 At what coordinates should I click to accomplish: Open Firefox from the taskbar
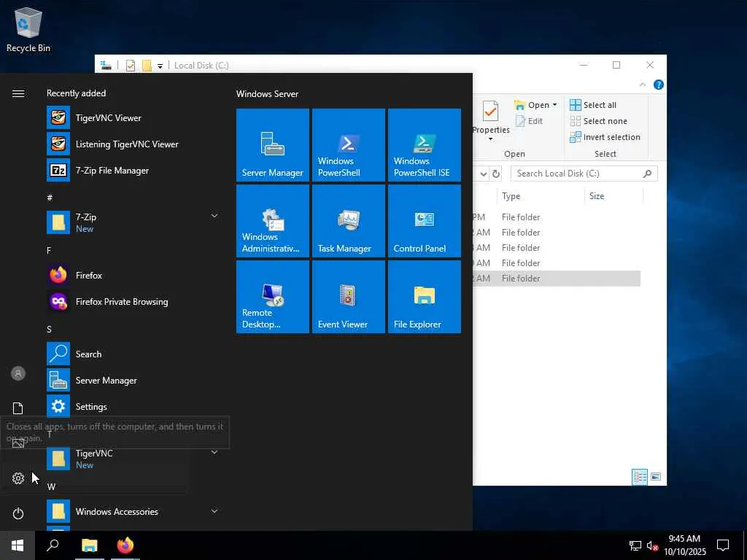pyautogui.click(x=125, y=545)
